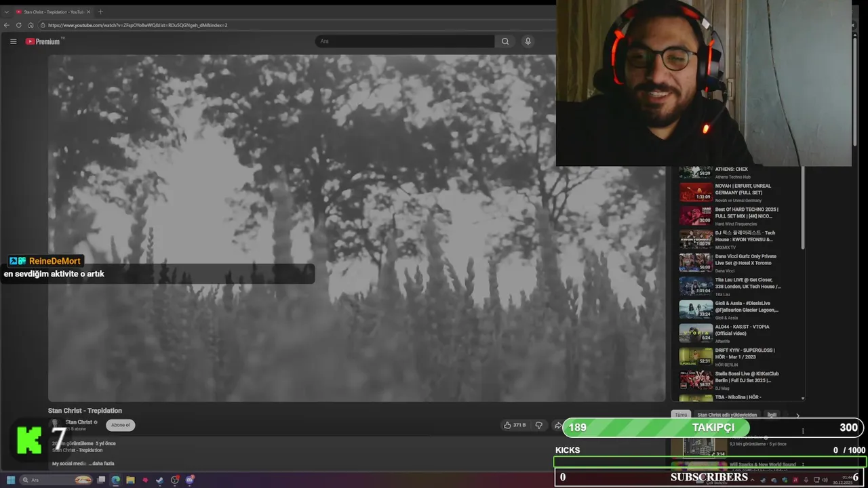Focus the YouTube 'Ara' search field
The width and height of the screenshot is (868, 488).
click(x=406, y=41)
